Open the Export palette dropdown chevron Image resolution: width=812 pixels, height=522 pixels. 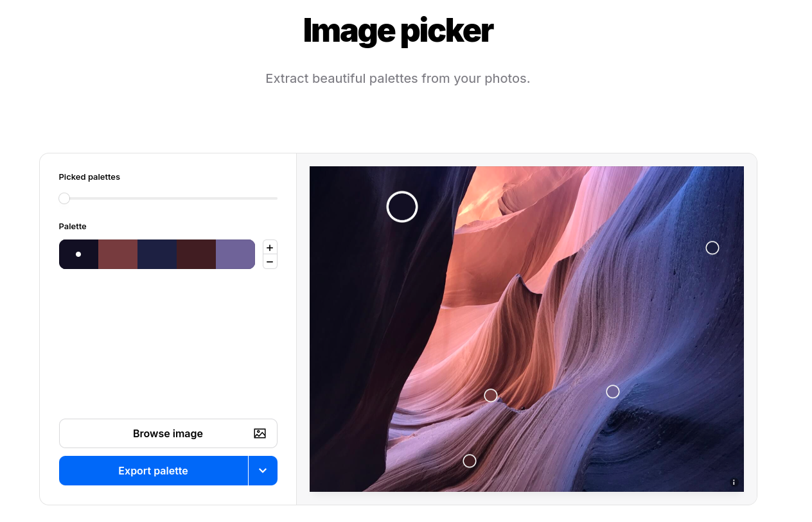(263, 471)
